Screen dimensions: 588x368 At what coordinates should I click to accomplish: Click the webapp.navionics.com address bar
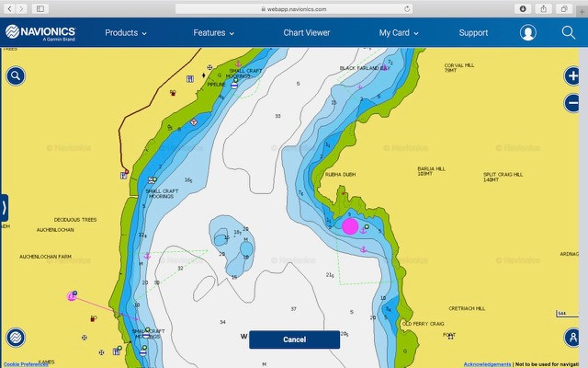click(294, 9)
